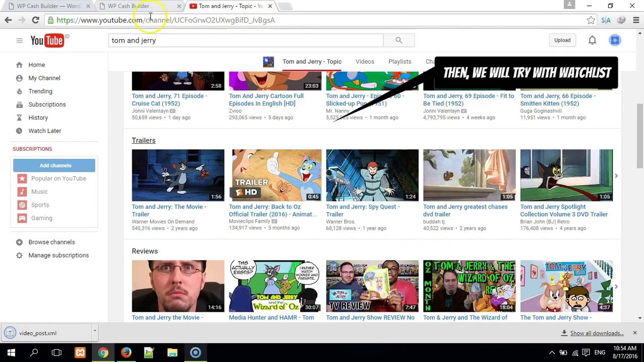This screenshot has height=362, width=644.
Task: Open the Playlists channel tab
Action: (399, 61)
